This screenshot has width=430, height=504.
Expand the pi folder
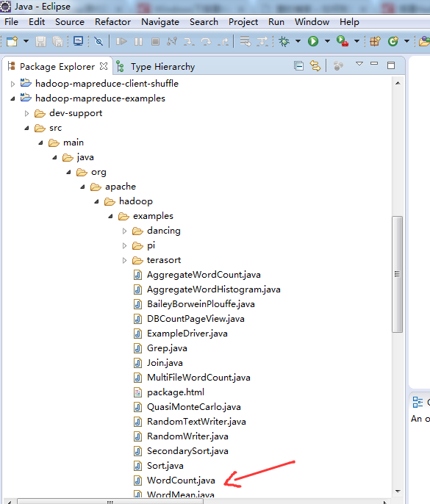tap(124, 246)
